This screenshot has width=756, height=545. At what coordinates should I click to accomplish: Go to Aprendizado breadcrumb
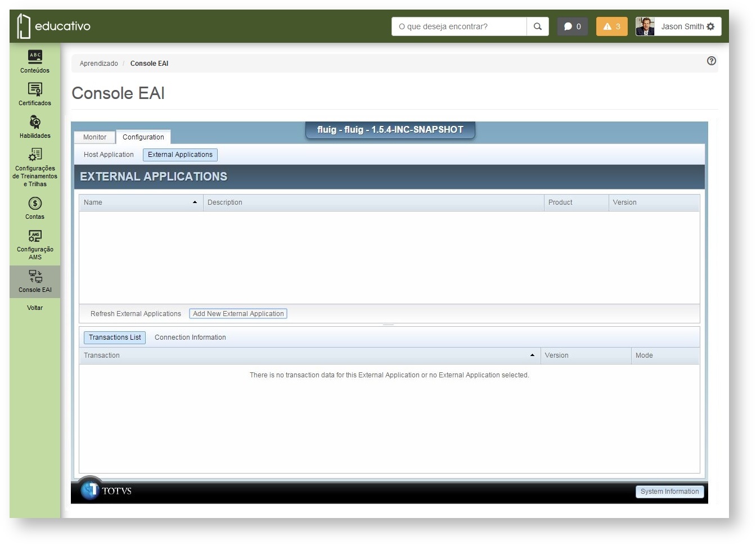tap(99, 64)
